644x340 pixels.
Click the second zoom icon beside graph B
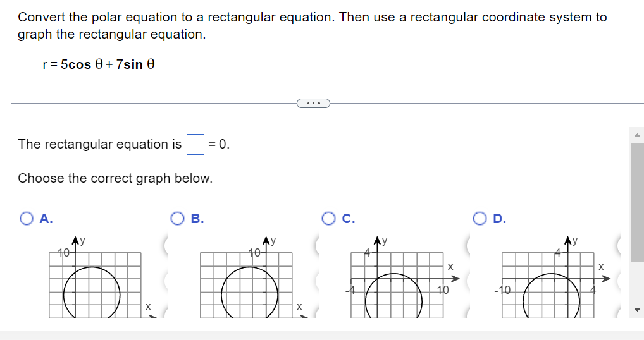coord(317,281)
